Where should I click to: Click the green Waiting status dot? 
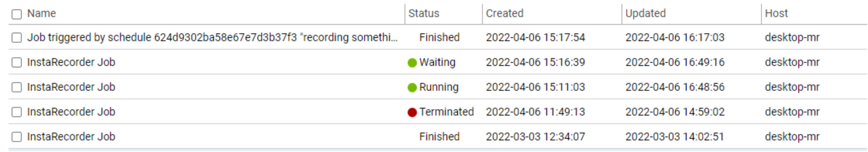[x=412, y=63]
